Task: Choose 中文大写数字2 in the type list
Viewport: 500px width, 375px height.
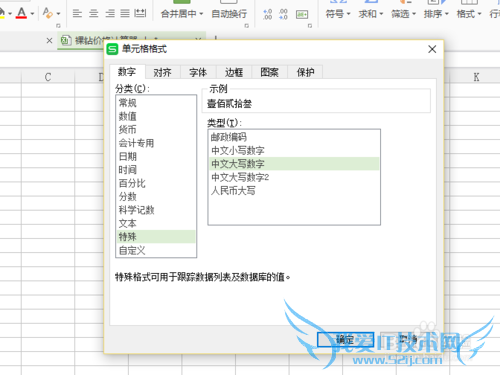Action: (294, 177)
